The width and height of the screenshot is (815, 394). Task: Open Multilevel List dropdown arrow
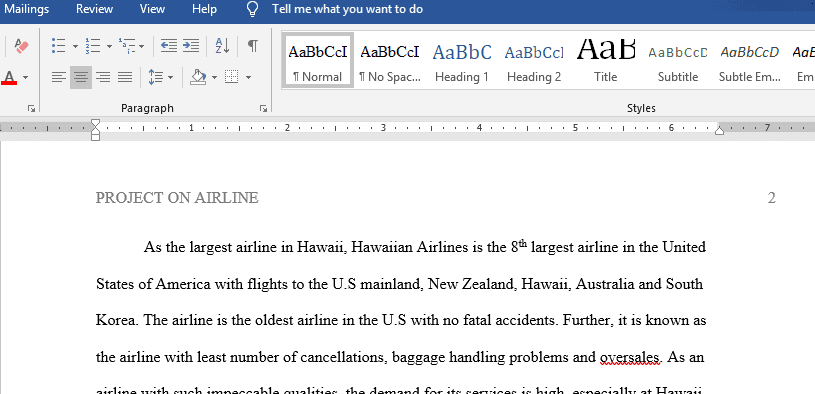coord(141,46)
